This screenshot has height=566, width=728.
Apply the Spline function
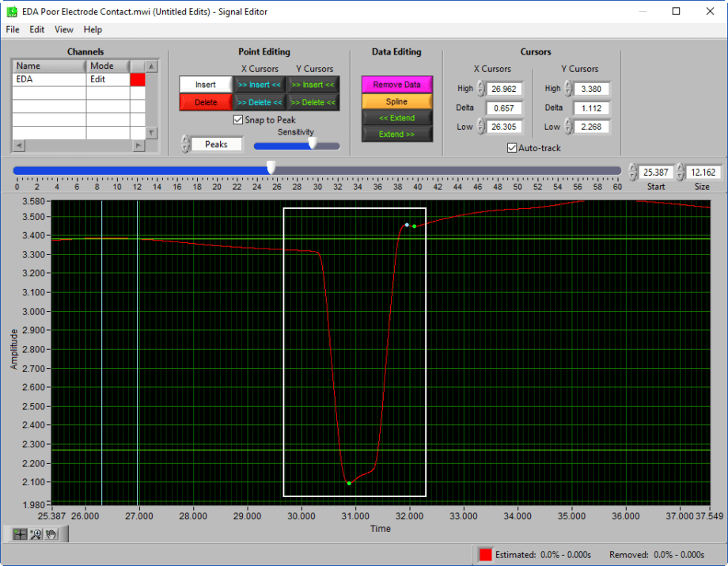[x=396, y=100]
